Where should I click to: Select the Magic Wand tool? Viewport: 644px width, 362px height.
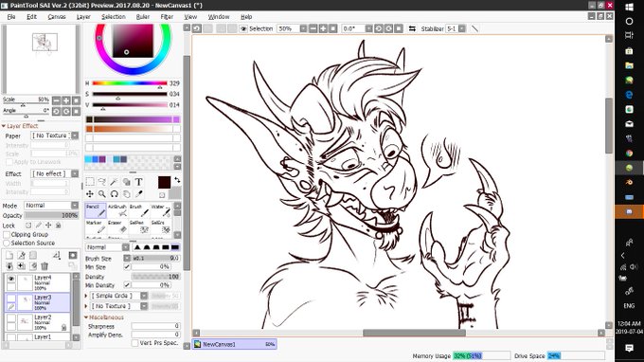[115, 182]
